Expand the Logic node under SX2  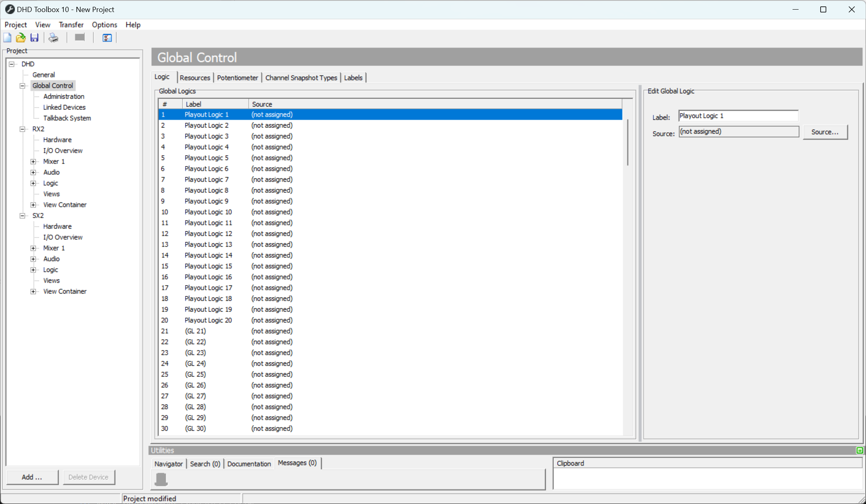[34, 269]
